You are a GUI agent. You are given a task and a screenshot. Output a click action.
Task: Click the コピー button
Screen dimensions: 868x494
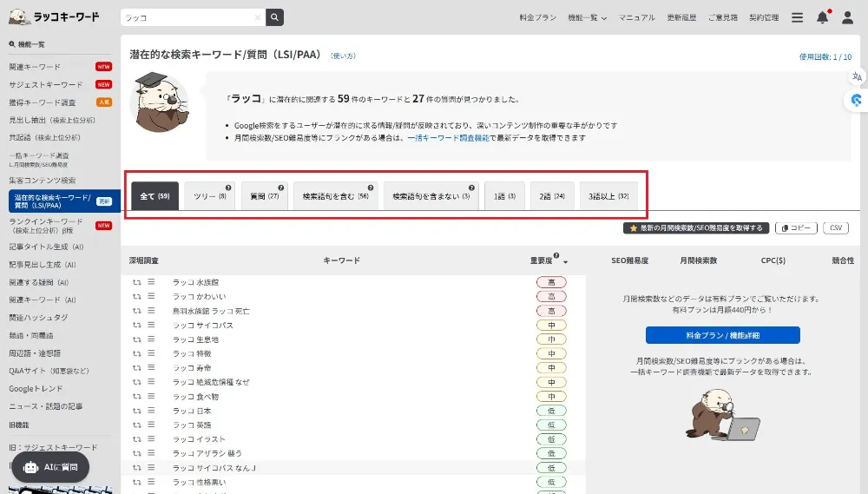click(796, 228)
